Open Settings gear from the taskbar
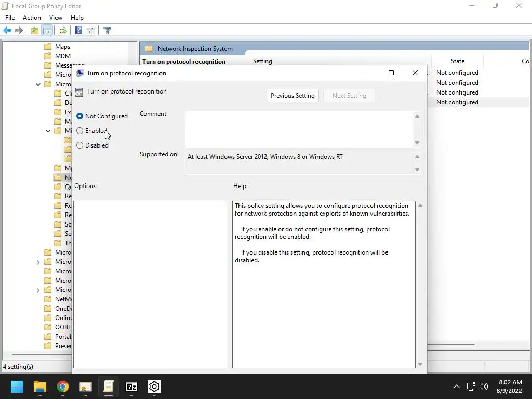Image resolution: width=532 pixels, height=399 pixels. click(x=154, y=387)
